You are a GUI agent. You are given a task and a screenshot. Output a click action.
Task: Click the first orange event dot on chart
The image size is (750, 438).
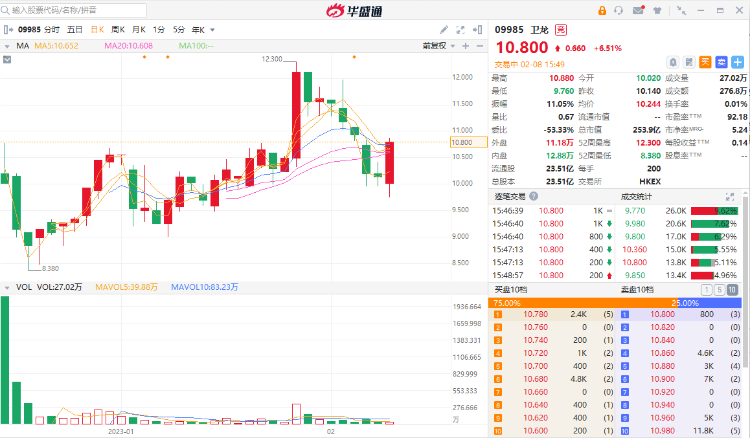click(144, 57)
